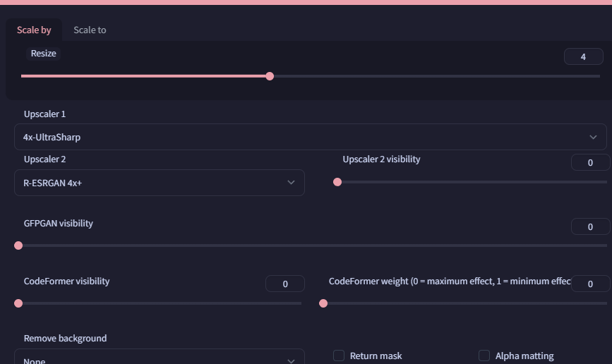
Task: Click the Upscaler 2 visibility number field
Action: [x=590, y=162]
